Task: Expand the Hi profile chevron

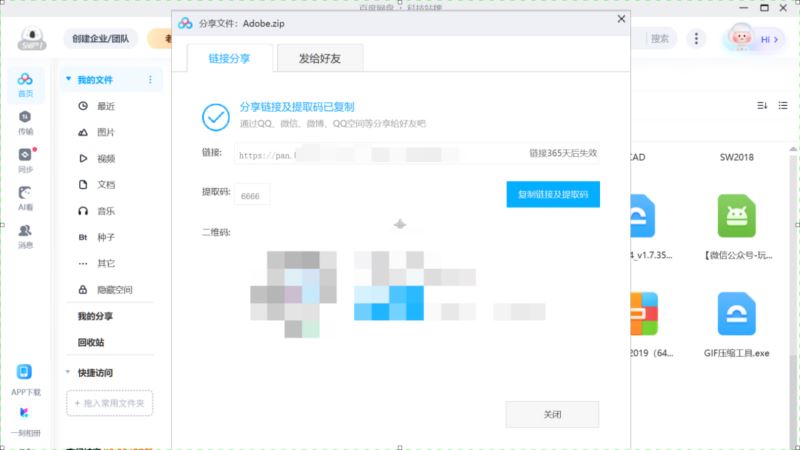Action: pos(776,39)
